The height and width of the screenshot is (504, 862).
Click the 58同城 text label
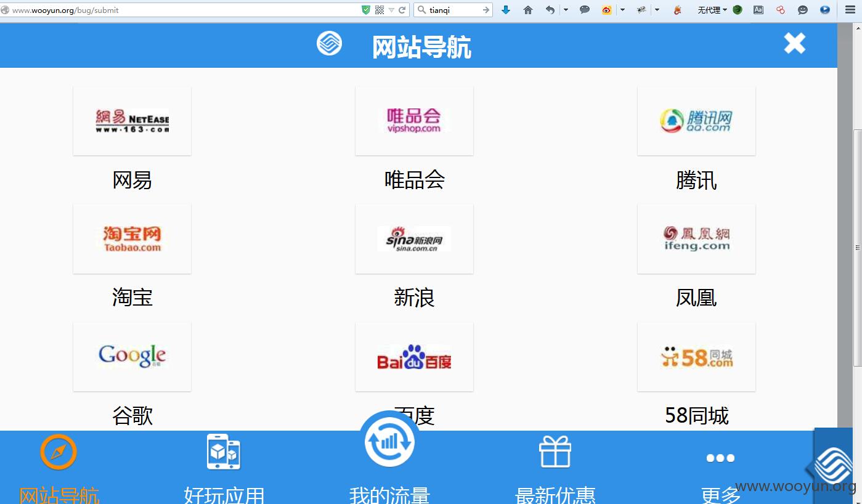click(x=696, y=416)
